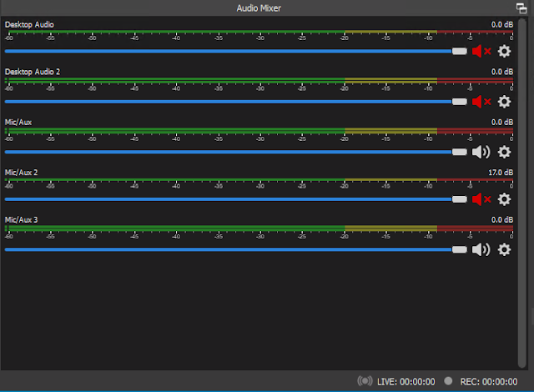The image size is (534, 392).
Task: Click the Desktop Audio 2 volume slider handle
Action: click(x=460, y=102)
